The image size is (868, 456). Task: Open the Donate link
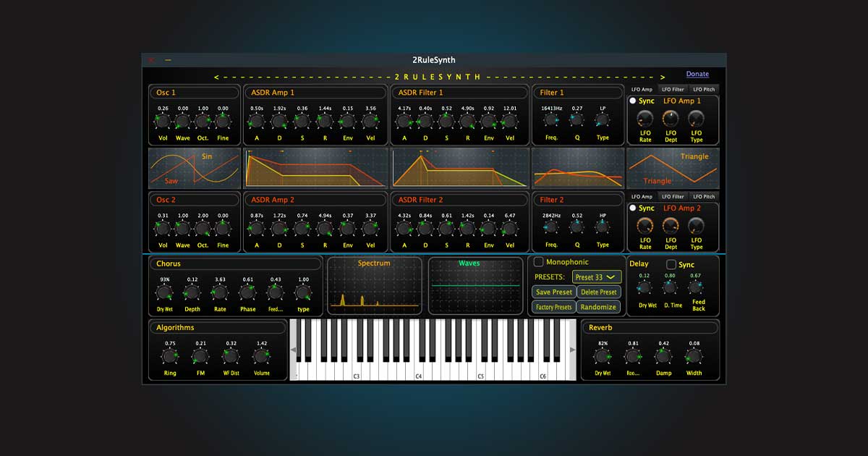point(697,74)
